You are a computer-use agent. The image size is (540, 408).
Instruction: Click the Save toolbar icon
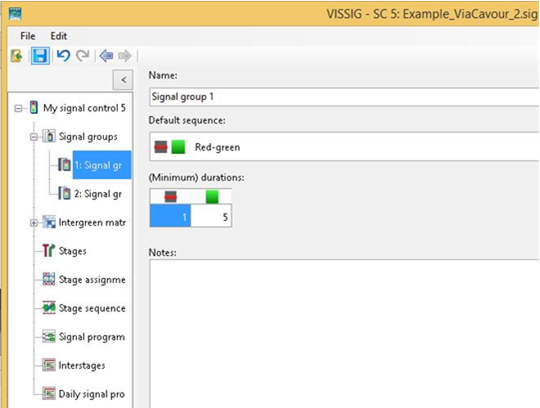click(40, 55)
